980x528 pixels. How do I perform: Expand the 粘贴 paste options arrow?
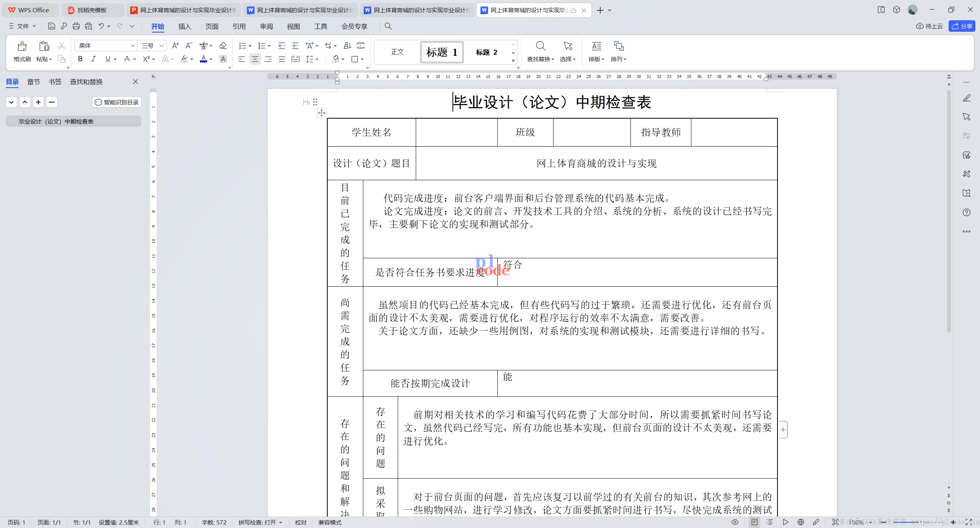(x=50, y=59)
